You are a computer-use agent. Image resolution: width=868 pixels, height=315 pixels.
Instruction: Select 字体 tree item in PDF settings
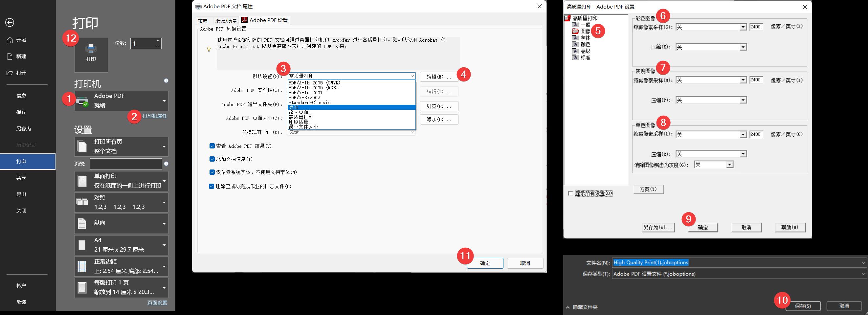585,38
